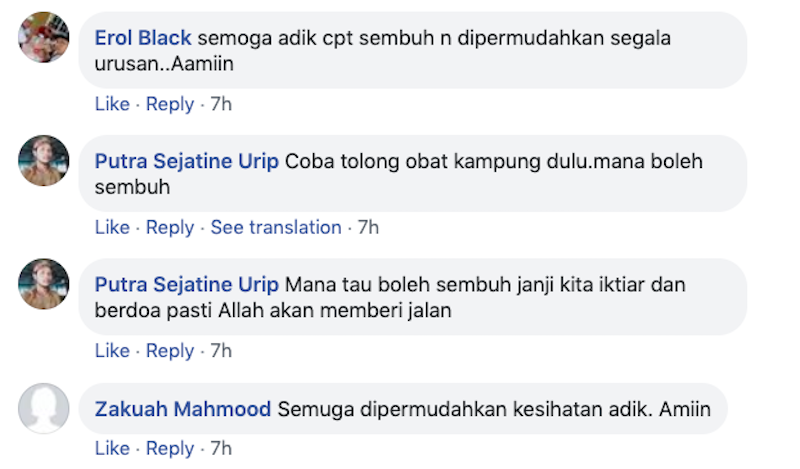The image size is (800, 469).
Task: Like the 'Mana tau boleh sembuh' comment
Action: tap(112, 351)
